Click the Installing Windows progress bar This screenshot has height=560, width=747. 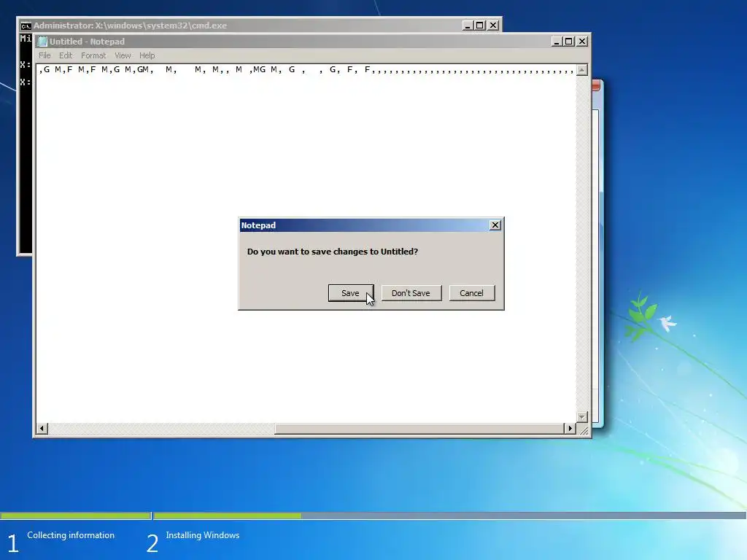[449, 516]
